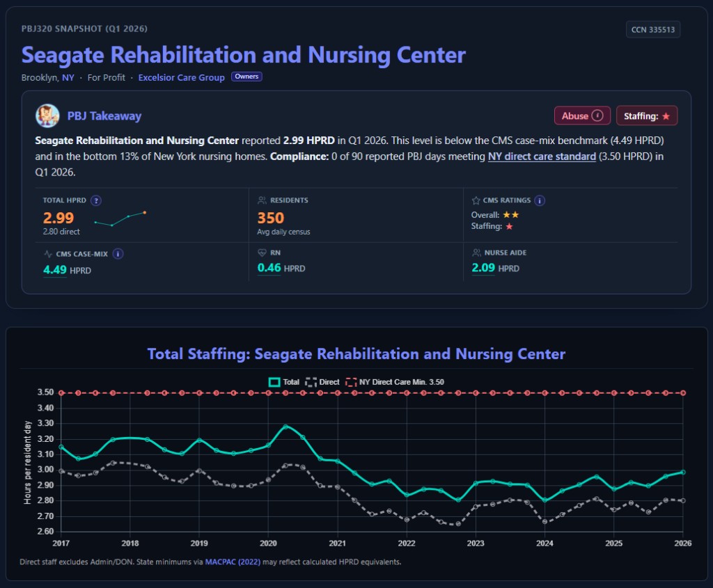Toggle NY Direct Care Min. 3.50 legend item

coord(395,382)
